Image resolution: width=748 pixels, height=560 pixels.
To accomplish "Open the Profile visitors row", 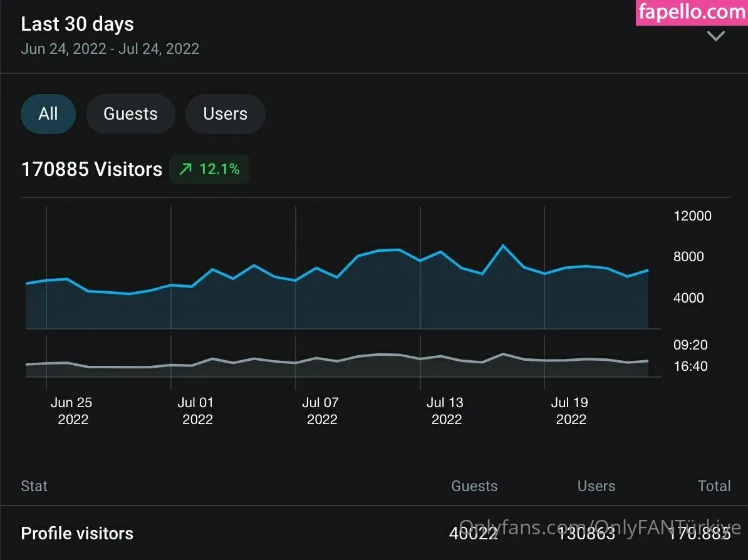I will coord(77,534).
